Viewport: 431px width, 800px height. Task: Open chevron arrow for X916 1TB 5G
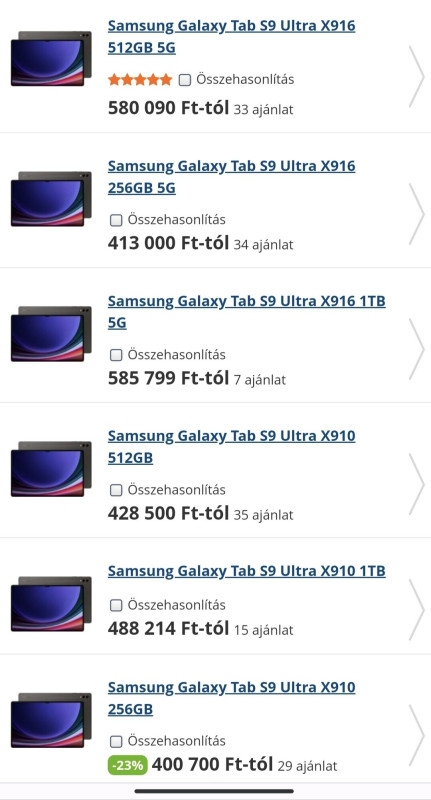point(416,349)
